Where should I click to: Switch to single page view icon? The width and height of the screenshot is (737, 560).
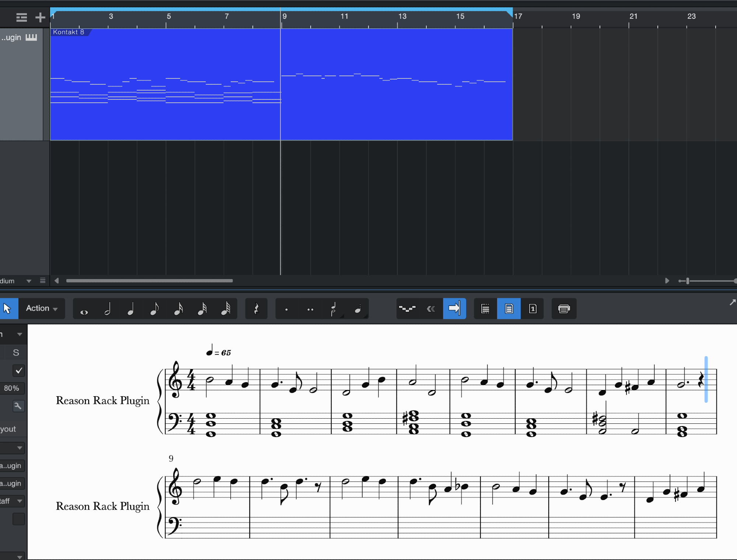[532, 309]
